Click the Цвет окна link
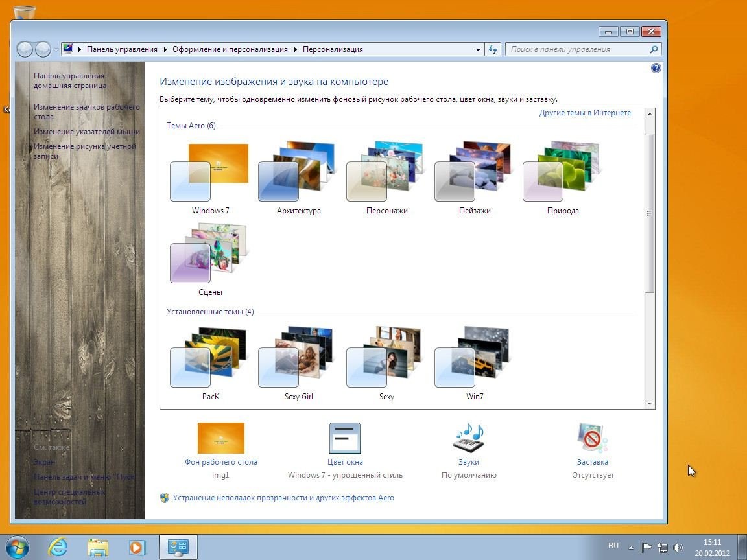The width and height of the screenshot is (747, 560). [345, 462]
